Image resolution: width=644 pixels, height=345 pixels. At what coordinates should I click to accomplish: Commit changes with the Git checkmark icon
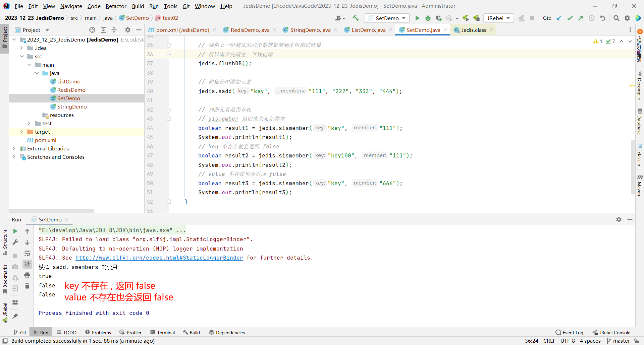[570, 18]
